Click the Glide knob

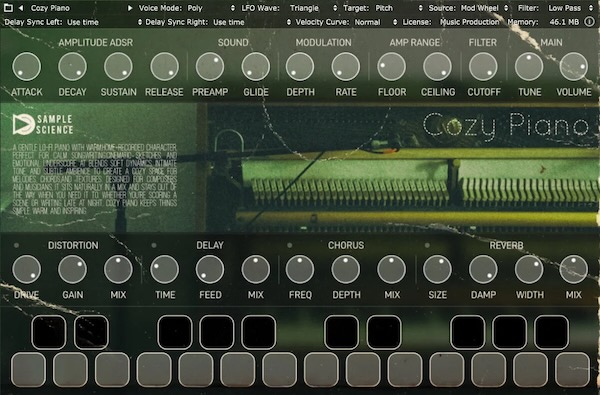256,67
